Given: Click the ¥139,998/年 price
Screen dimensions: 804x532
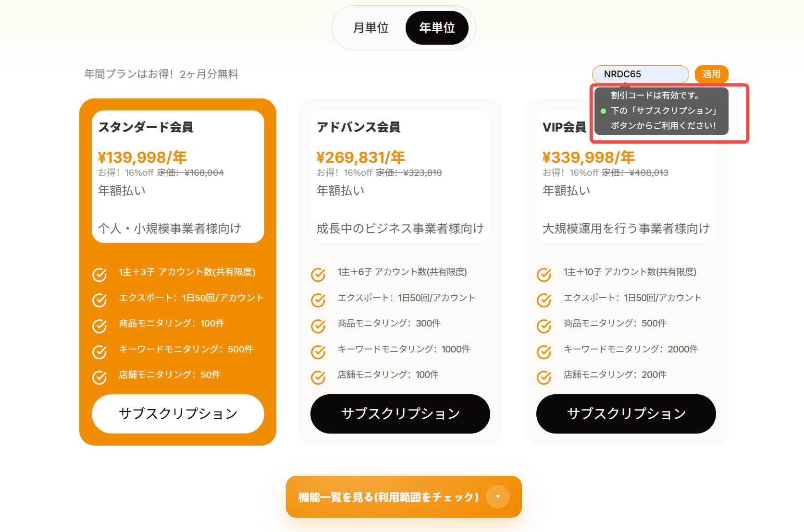Looking at the screenshot, I should click(x=142, y=157).
